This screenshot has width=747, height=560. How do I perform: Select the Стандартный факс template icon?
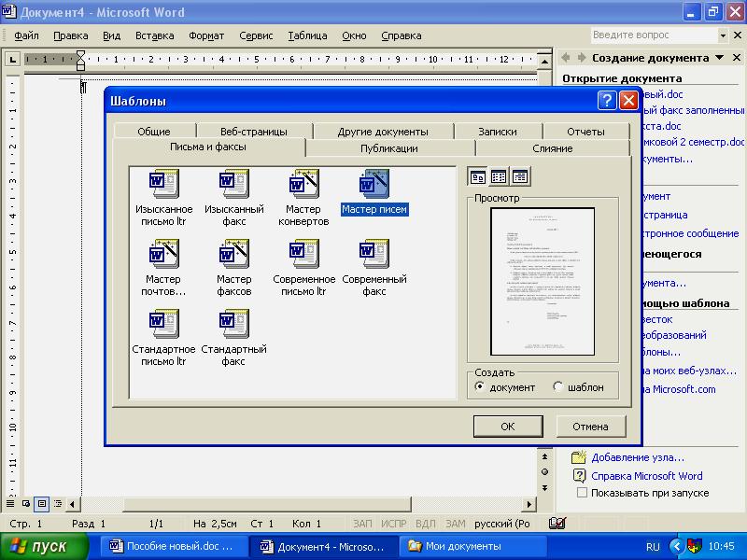[234, 324]
